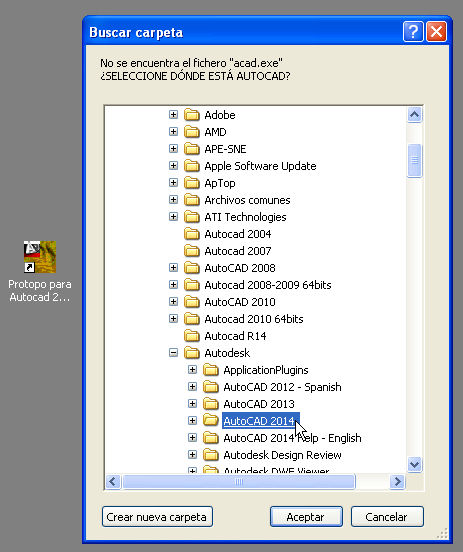The height and width of the screenshot is (552, 463).
Task: Expand the AMD folder node
Action: pyautogui.click(x=173, y=132)
